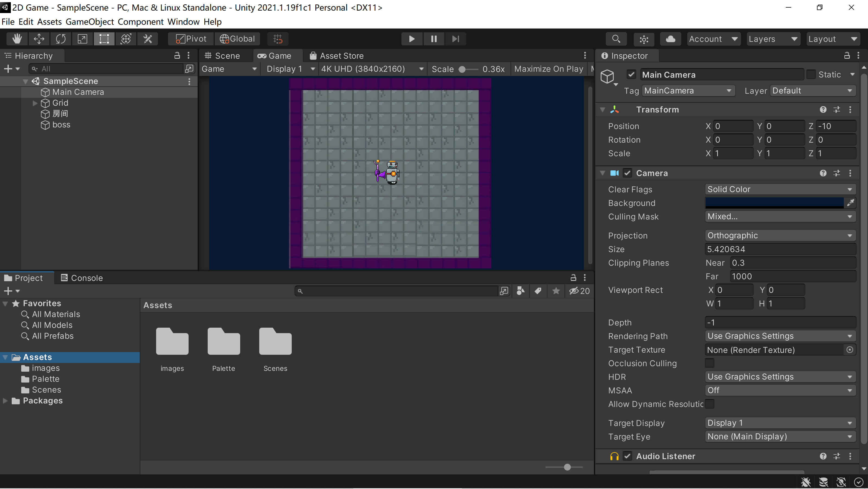
Task: Switch to the Scene tab
Action: click(222, 56)
